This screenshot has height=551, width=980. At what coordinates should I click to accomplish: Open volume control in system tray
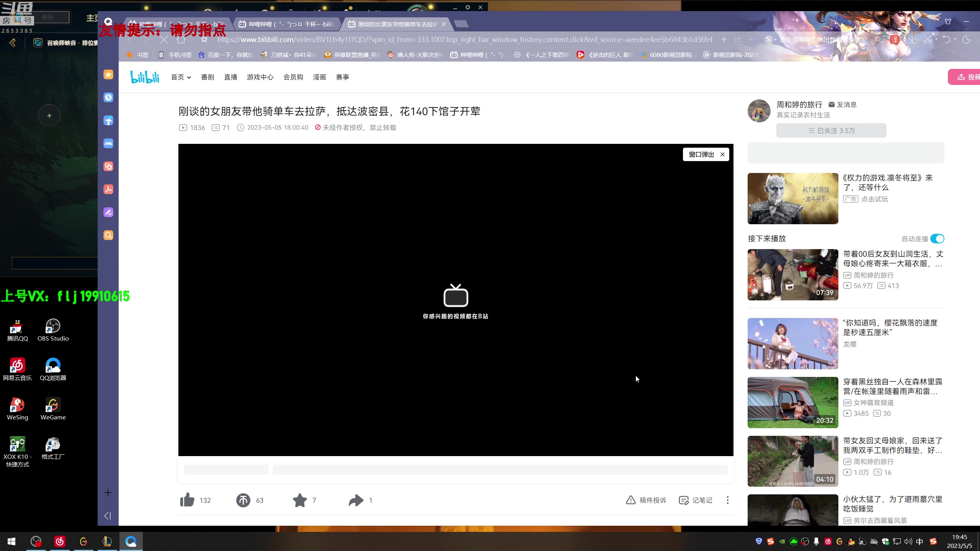click(x=908, y=541)
